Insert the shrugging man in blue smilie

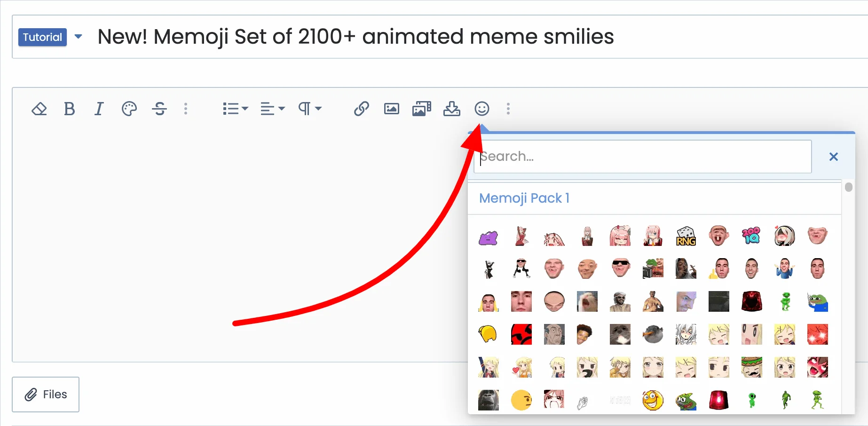point(785,268)
